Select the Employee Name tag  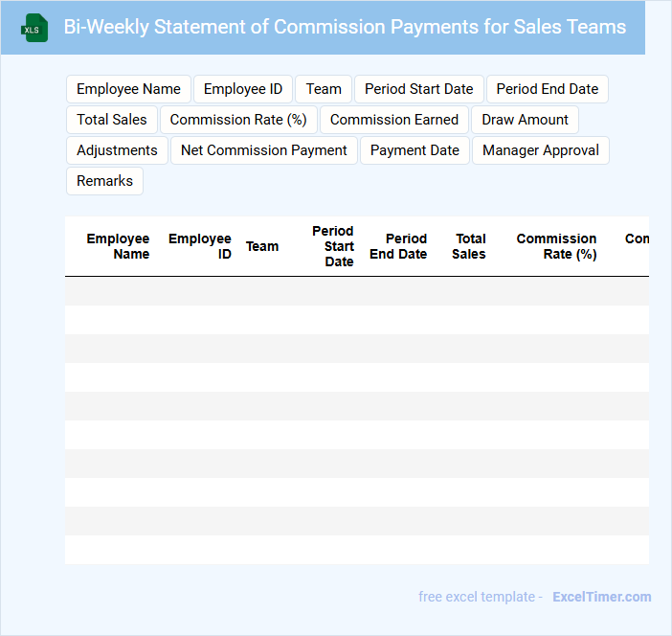[128, 89]
